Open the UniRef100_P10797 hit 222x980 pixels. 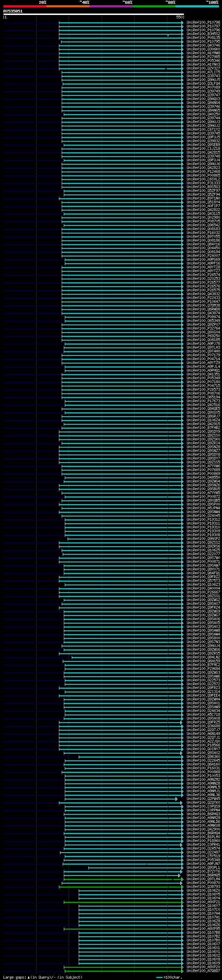tap(203, 26)
